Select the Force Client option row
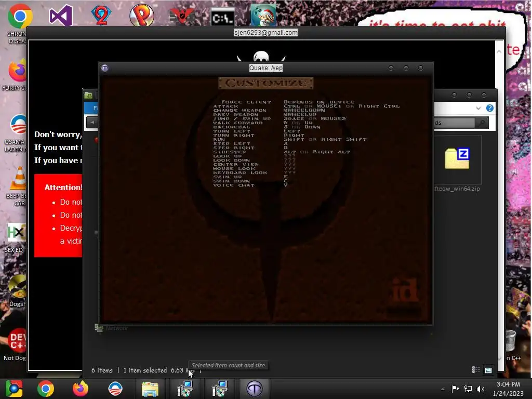Image resolution: width=532 pixels, height=399 pixels. [288, 102]
